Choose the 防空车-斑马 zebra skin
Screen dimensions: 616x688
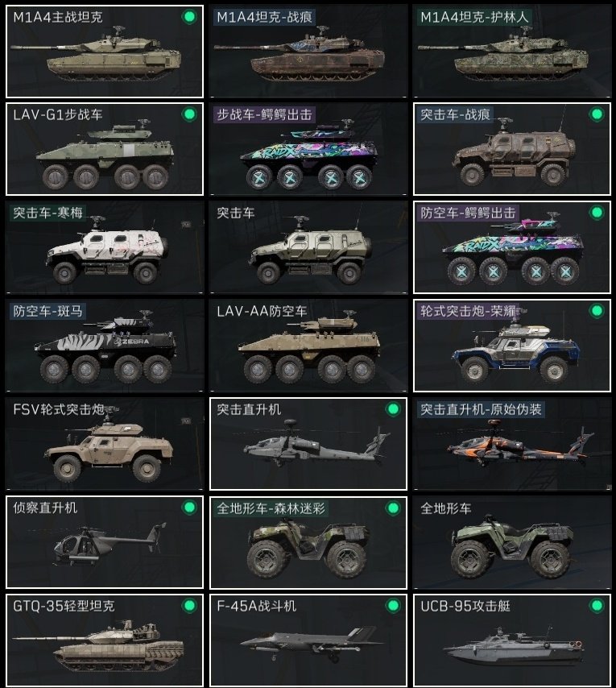pyautogui.click(x=105, y=346)
